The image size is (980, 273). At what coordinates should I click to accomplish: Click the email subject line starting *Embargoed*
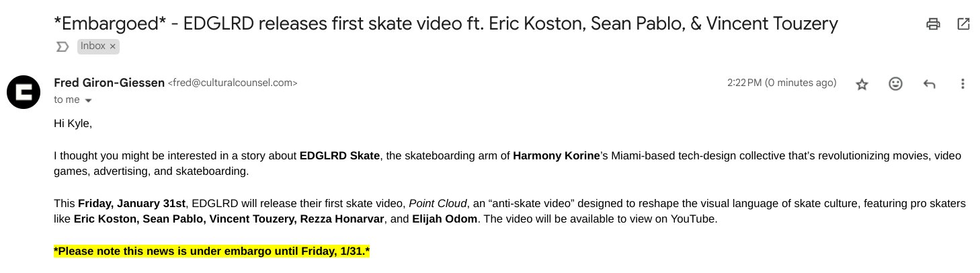point(446,24)
